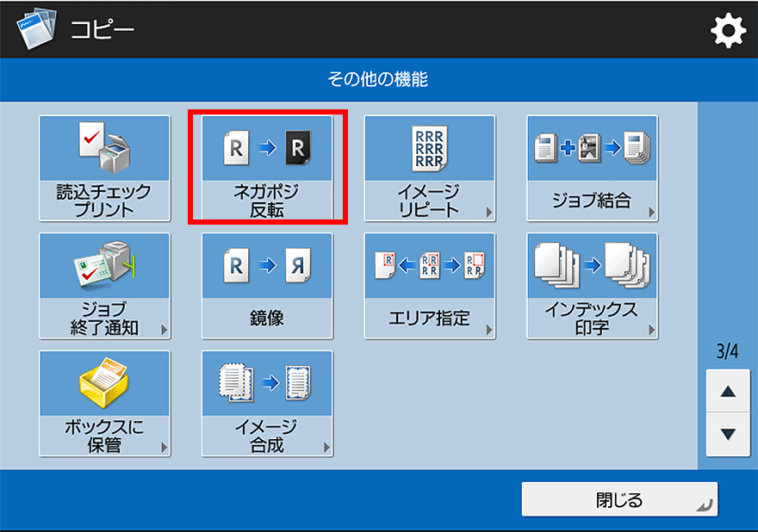Toggle the 鏡像 text label
758x532 pixels.
[267, 318]
